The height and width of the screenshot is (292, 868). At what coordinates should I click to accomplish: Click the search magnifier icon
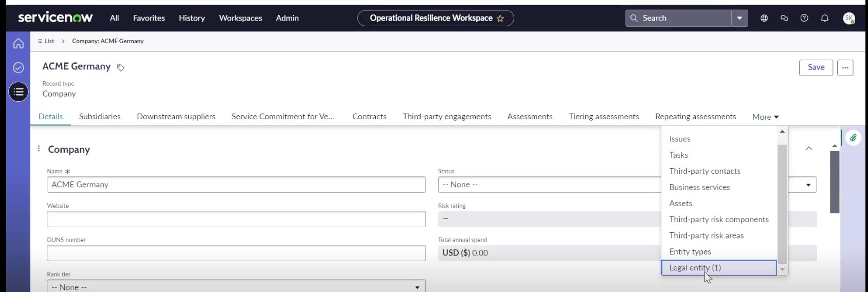634,18
